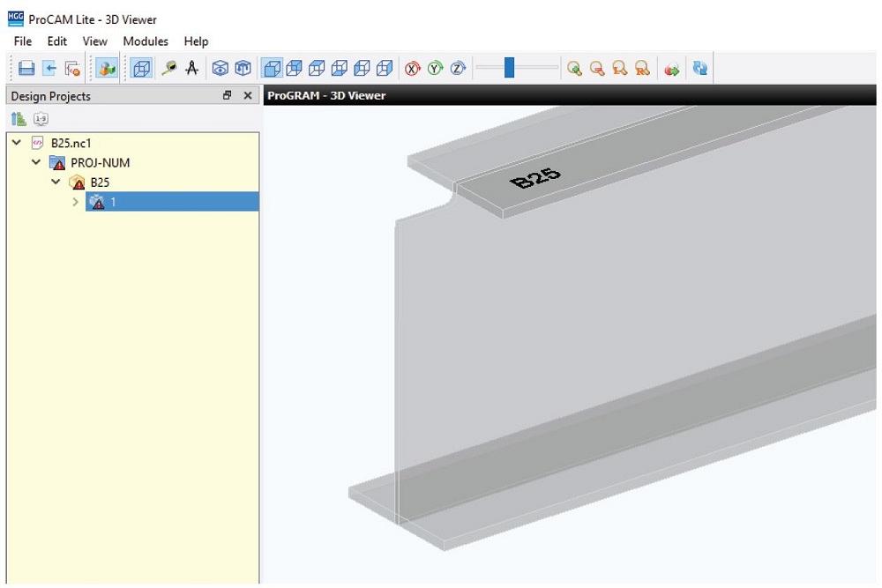Collapse the PROJ-NUM tree node
The width and height of the screenshot is (882, 588).
[36, 162]
